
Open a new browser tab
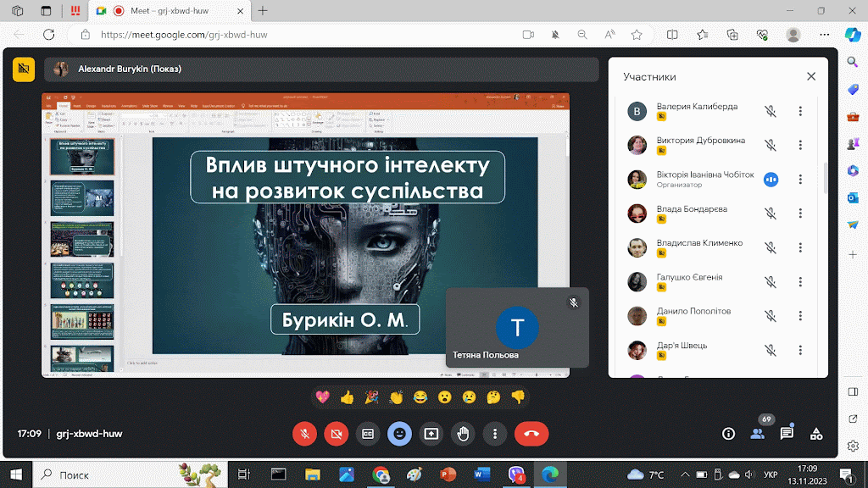tap(263, 11)
